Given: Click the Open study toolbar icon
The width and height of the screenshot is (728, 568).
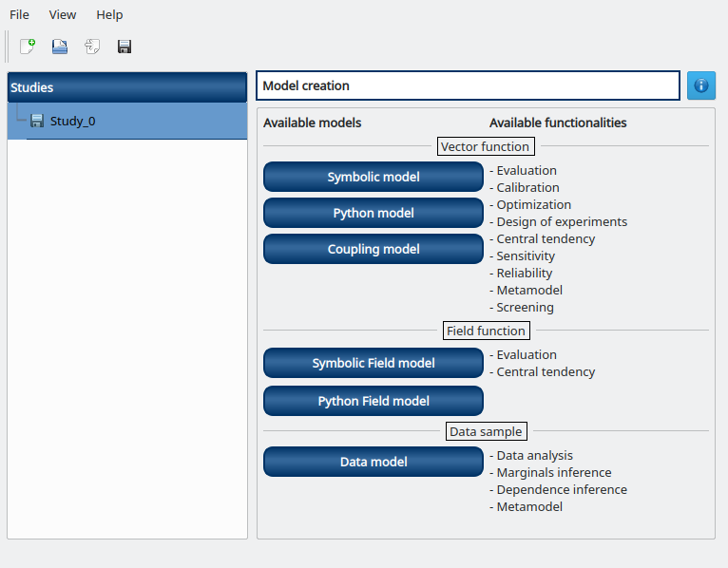Looking at the screenshot, I should 60,46.
